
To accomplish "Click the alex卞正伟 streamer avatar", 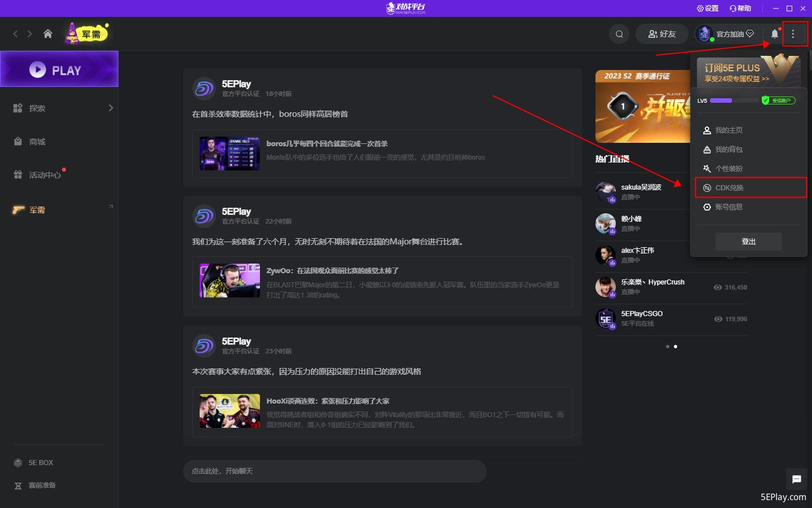I will click(x=606, y=255).
